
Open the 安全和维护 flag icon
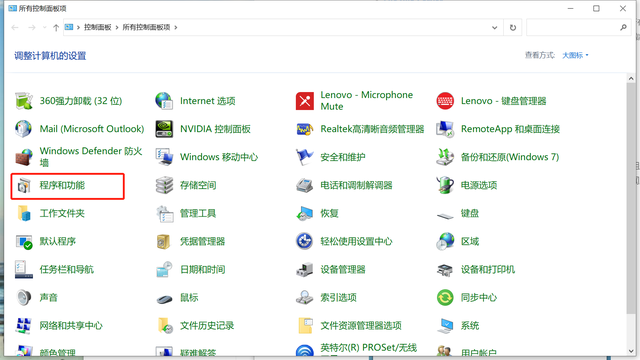pos(304,157)
